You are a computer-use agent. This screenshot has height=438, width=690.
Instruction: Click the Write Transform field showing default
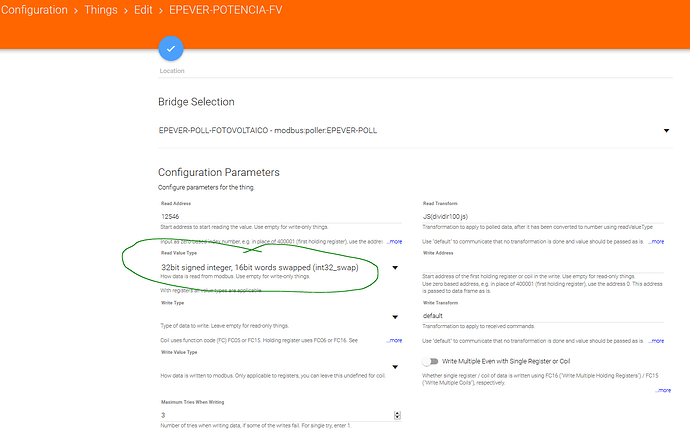pos(544,315)
